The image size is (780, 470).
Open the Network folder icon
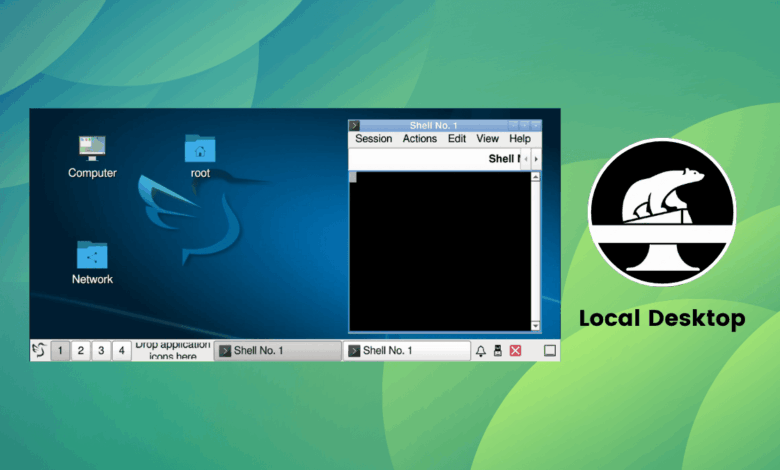[92, 263]
